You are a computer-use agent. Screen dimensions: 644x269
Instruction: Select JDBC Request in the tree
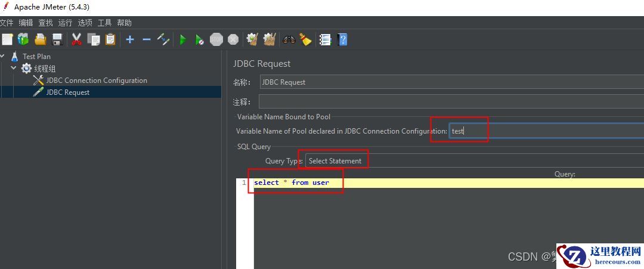[x=68, y=92]
